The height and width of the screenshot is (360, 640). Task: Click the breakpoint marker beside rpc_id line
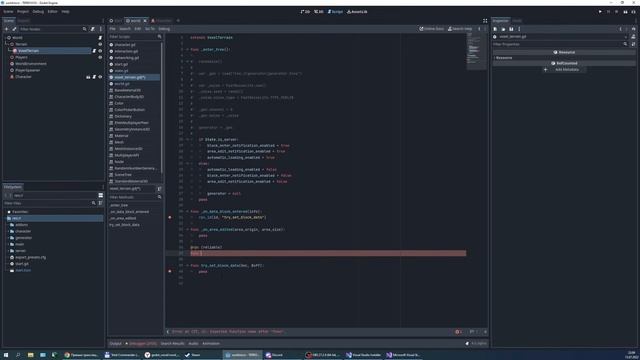point(170,217)
